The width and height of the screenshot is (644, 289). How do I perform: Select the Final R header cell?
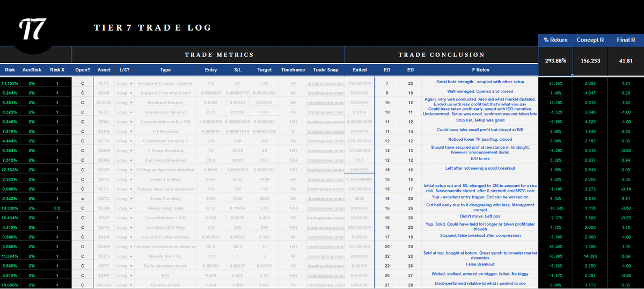pos(626,40)
